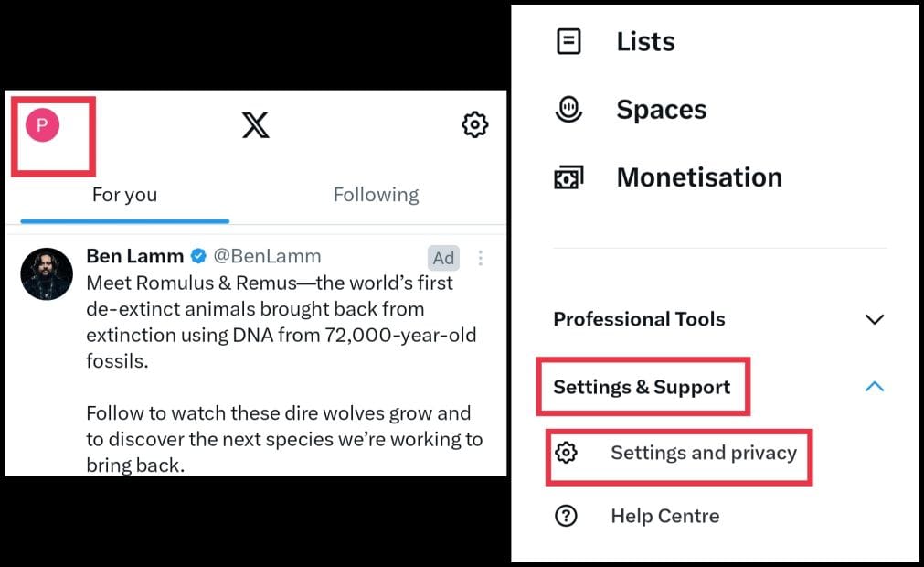The width and height of the screenshot is (924, 567).
Task: Switch to the For you tab
Action: click(x=124, y=195)
